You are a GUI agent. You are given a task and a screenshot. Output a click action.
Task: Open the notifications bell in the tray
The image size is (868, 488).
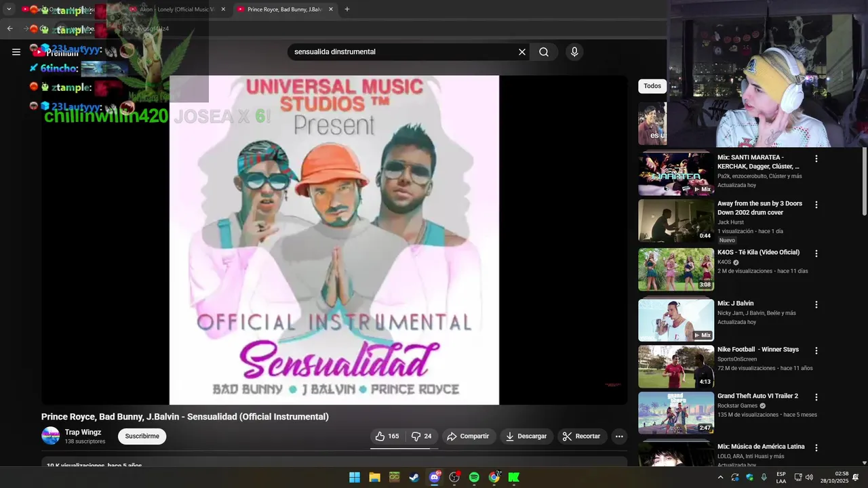point(856,477)
